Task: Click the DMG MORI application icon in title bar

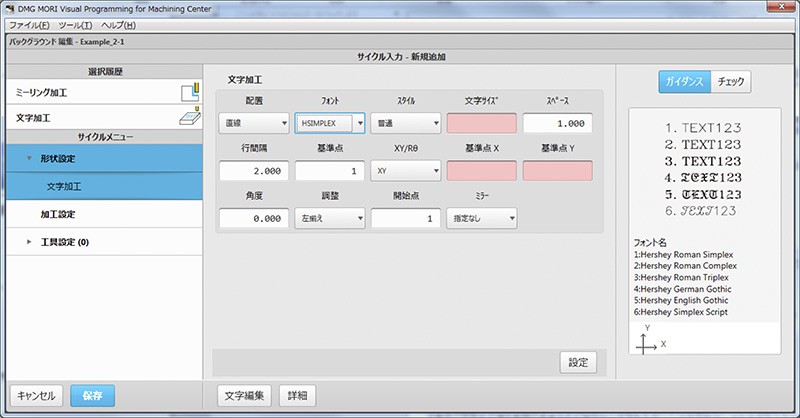Action: [10, 8]
